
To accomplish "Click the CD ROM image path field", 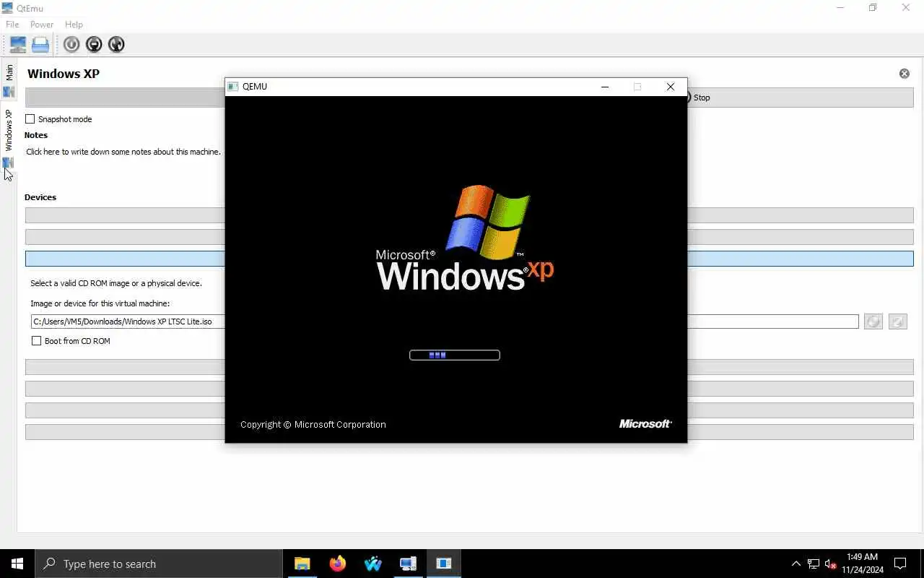I will click(444, 322).
